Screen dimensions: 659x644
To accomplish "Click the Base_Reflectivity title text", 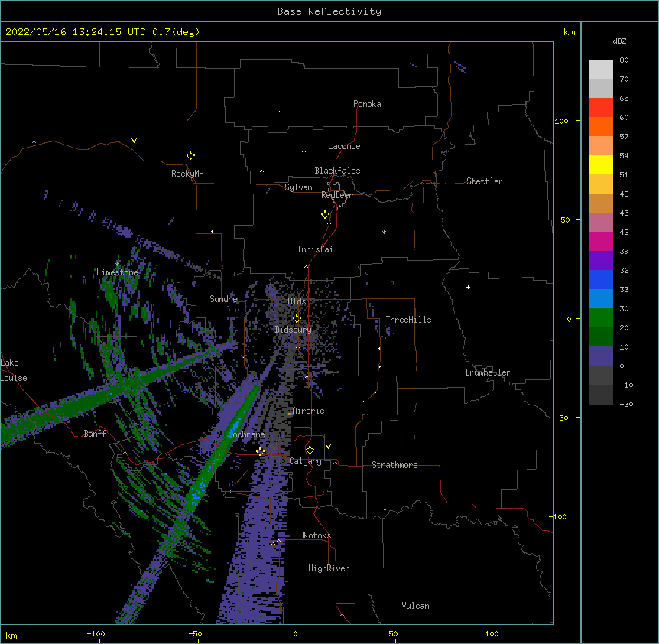I will [329, 11].
